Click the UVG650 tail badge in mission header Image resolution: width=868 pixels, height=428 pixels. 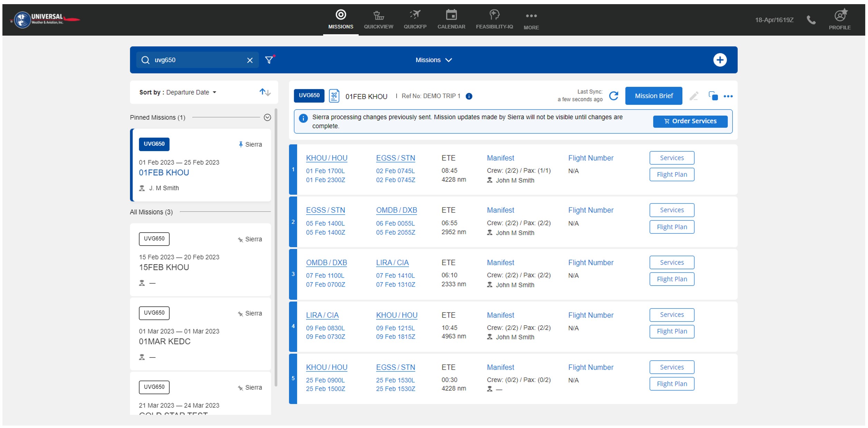point(309,96)
